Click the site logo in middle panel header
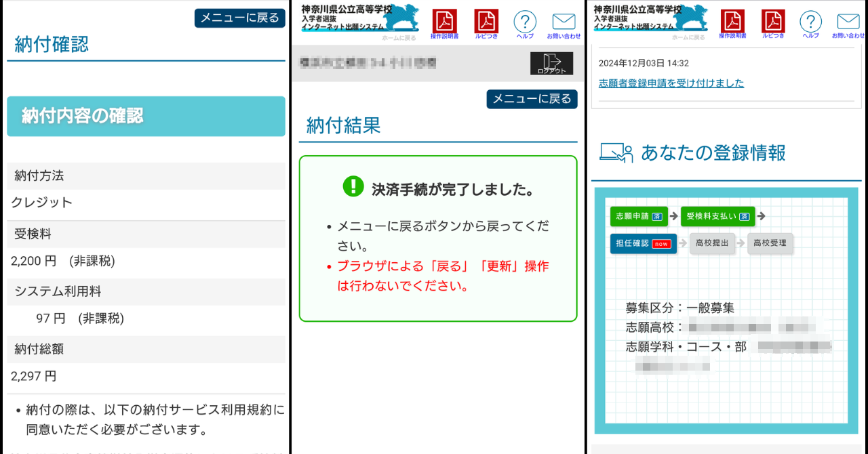 pos(359,18)
